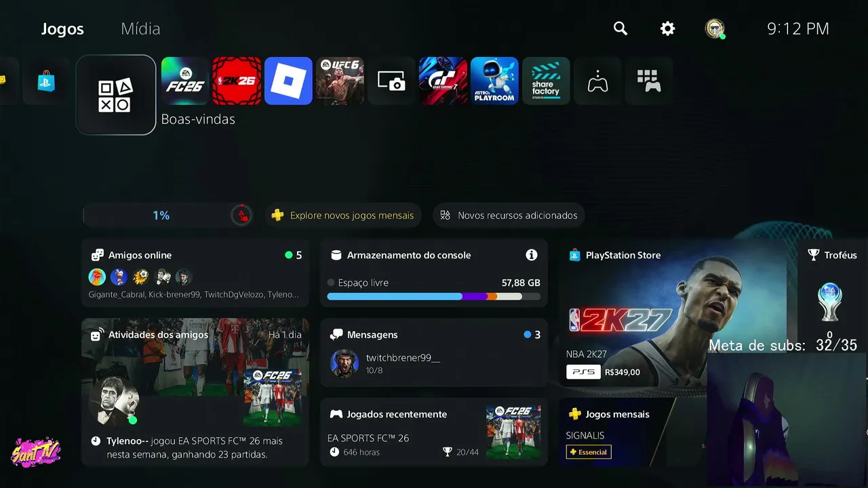
Task: Click the raised-fist friend avatar
Action: tap(97, 277)
